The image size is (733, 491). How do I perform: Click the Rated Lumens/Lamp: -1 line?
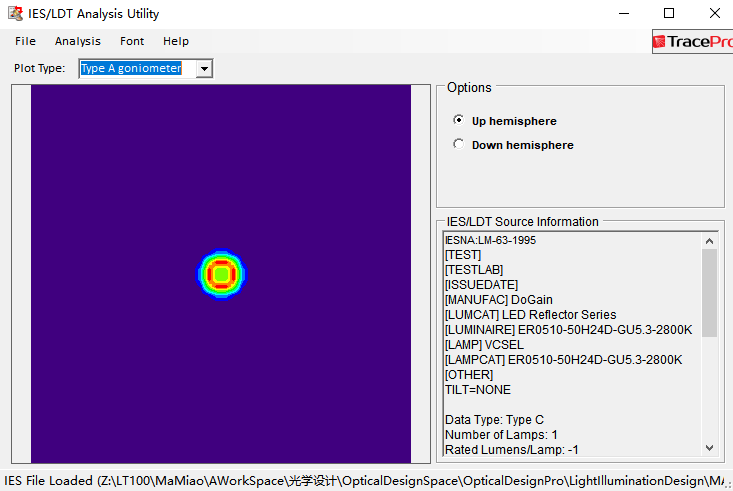[x=511, y=449]
